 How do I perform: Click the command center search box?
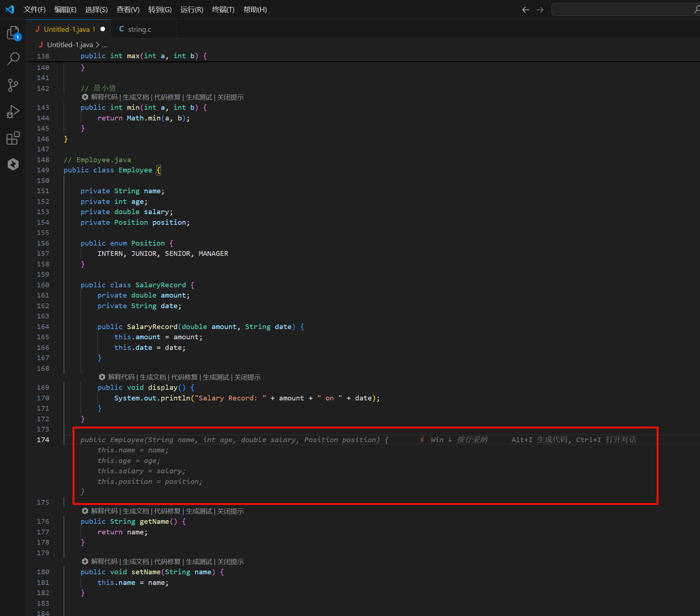(622, 10)
